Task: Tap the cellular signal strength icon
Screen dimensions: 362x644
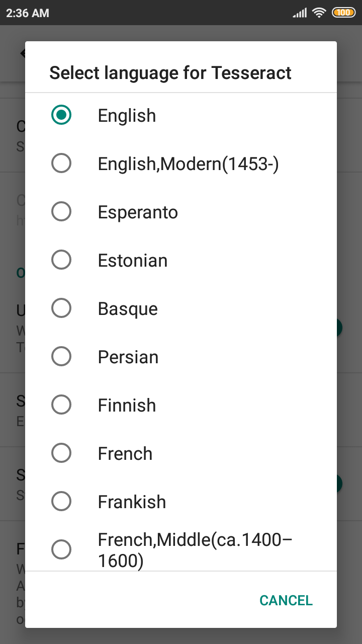Action: 300,13
